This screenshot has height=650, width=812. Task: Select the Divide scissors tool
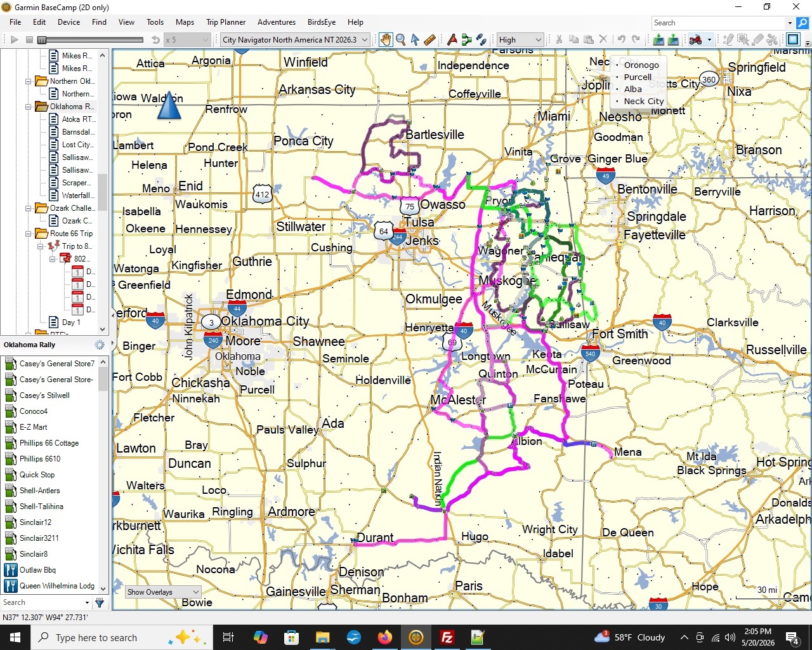click(772, 39)
